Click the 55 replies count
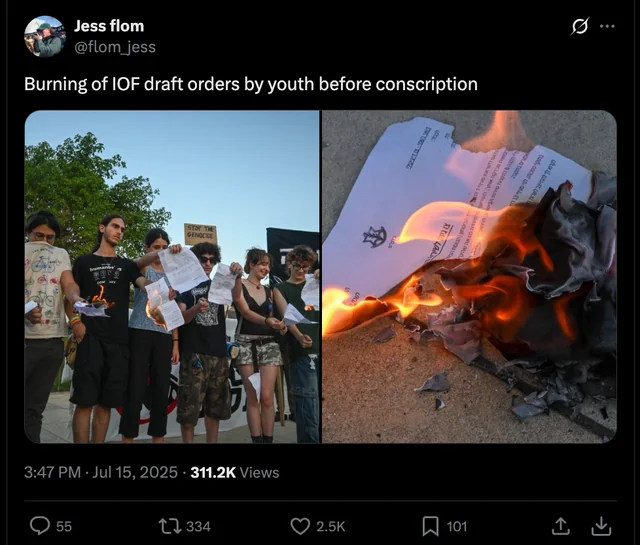 (x=64, y=527)
